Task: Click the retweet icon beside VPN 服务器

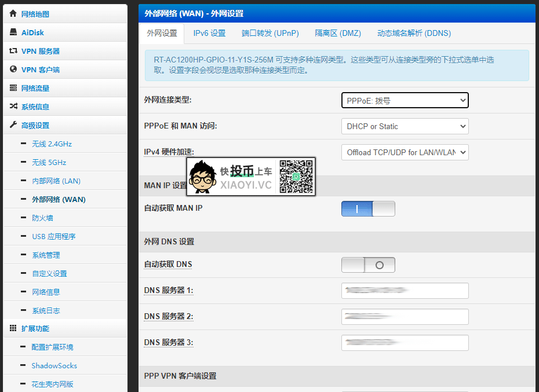Action: coord(13,50)
